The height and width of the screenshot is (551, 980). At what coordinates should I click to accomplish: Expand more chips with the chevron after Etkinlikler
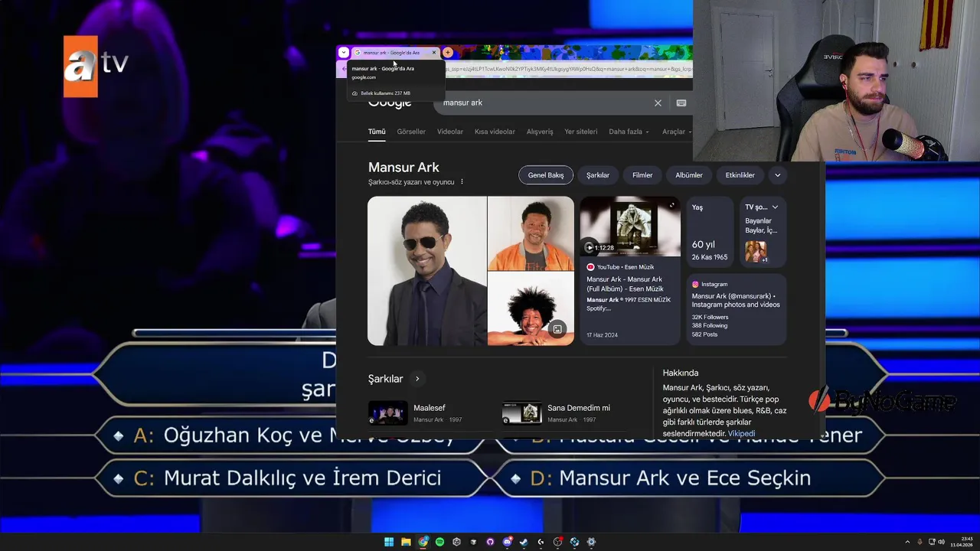[x=778, y=175]
